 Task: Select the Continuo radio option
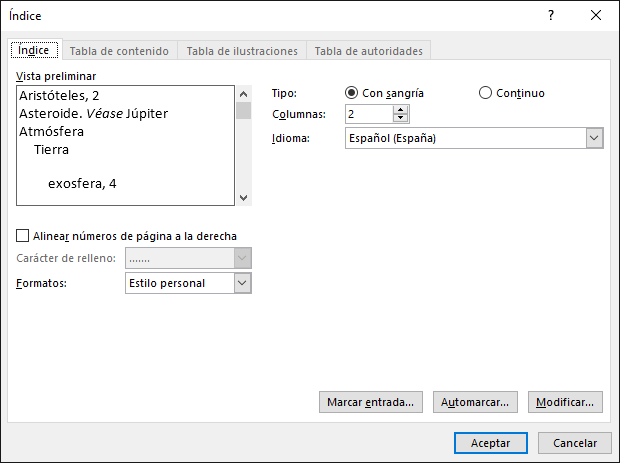tap(486, 93)
